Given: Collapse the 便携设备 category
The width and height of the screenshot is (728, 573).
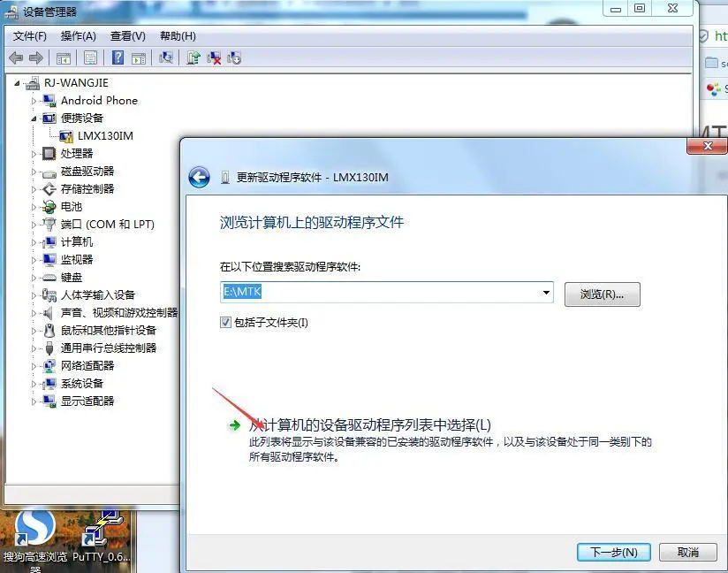Looking at the screenshot, I should [x=34, y=118].
